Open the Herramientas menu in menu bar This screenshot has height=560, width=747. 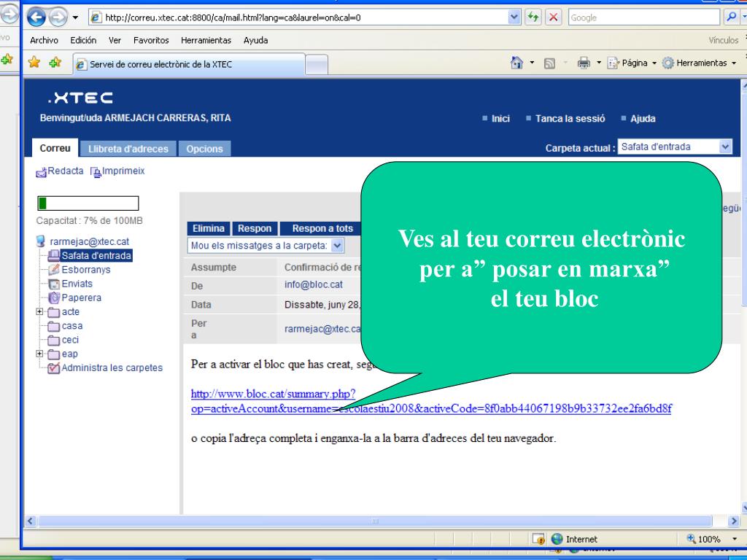click(206, 40)
